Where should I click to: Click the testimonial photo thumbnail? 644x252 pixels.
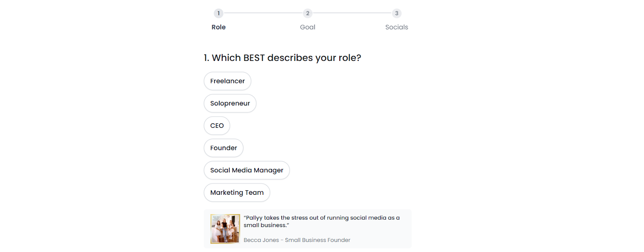click(x=225, y=229)
